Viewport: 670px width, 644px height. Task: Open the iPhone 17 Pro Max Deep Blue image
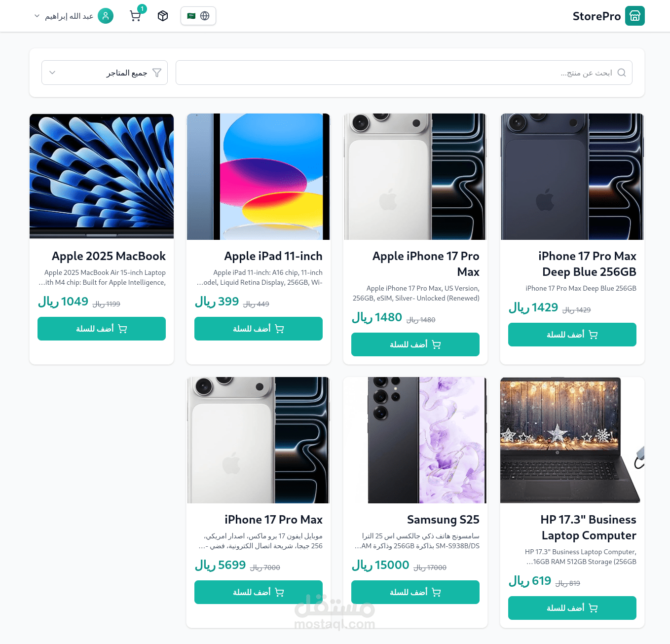(572, 177)
